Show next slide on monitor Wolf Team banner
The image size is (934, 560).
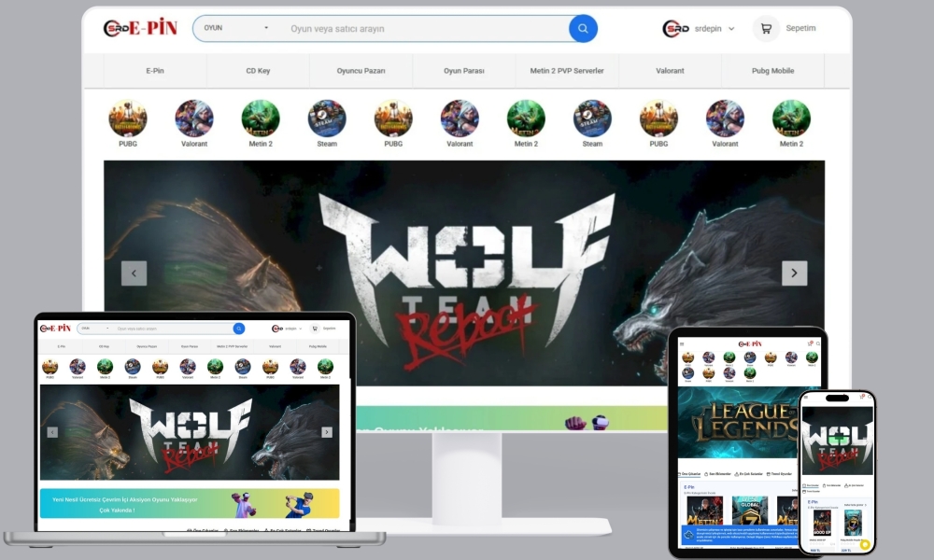[x=794, y=273]
